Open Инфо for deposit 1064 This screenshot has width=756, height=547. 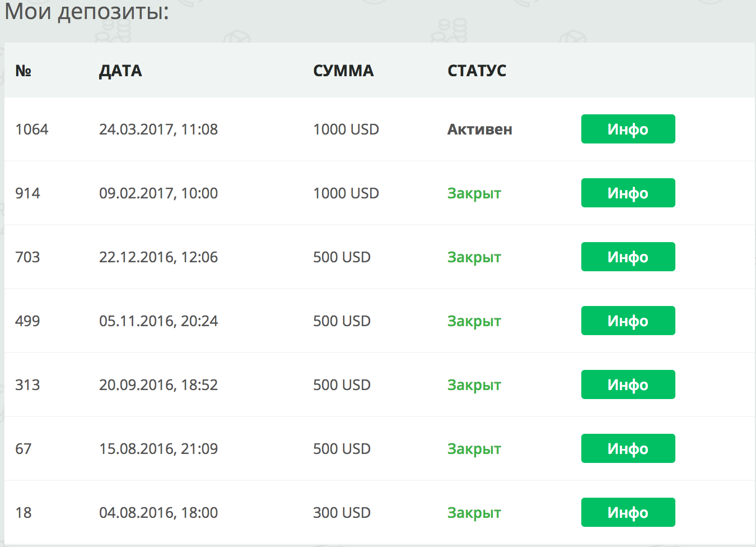[628, 129]
